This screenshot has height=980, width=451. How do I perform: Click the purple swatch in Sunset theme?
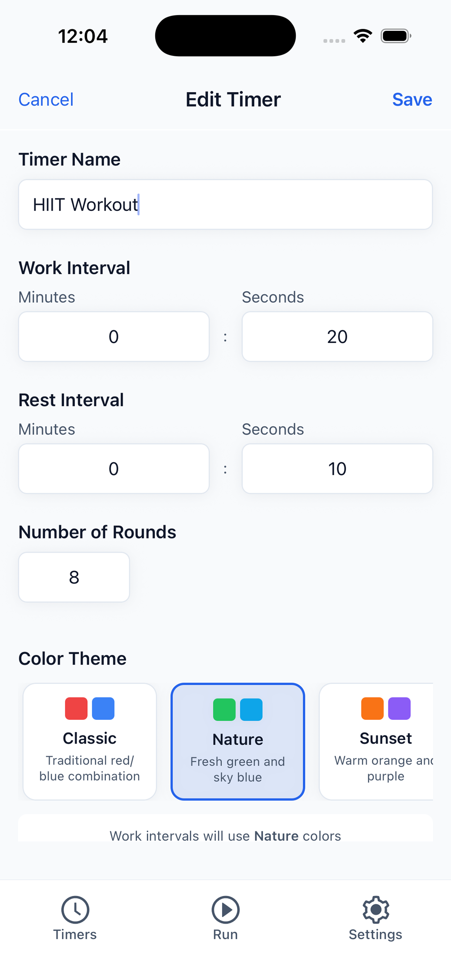pos(399,708)
